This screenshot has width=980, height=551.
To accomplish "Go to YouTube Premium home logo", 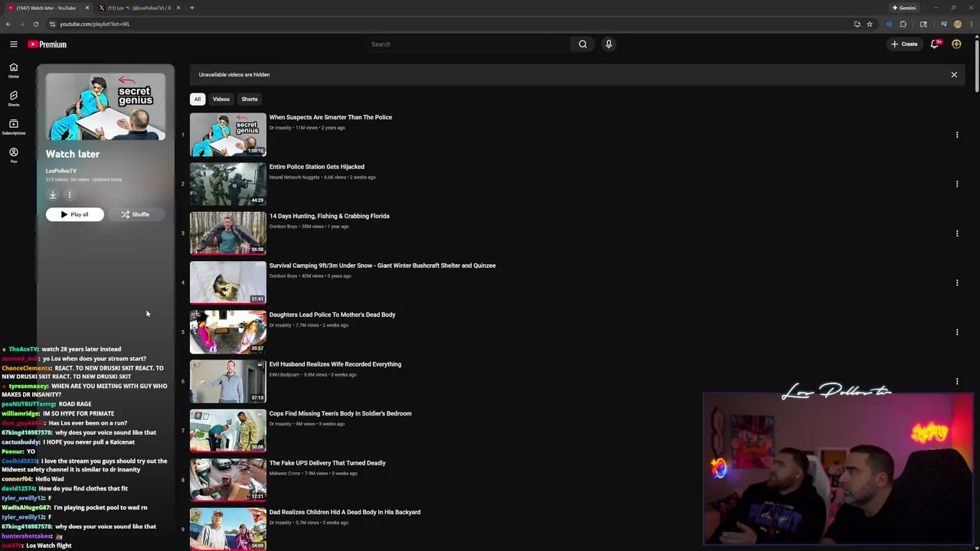I will (x=47, y=44).
